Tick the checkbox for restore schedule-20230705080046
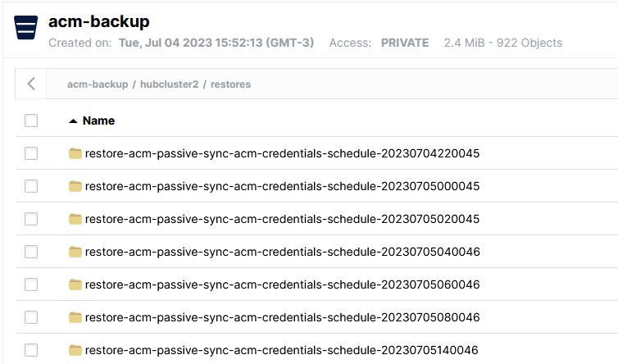 31,317
